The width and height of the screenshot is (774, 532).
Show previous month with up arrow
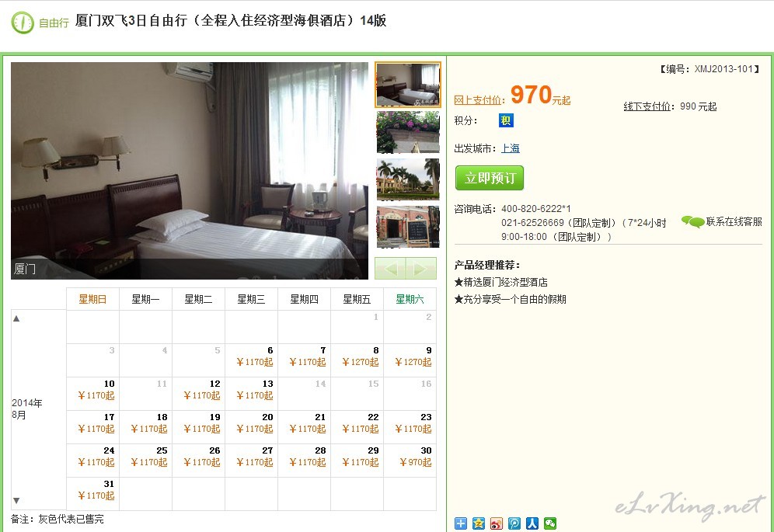click(16, 318)
